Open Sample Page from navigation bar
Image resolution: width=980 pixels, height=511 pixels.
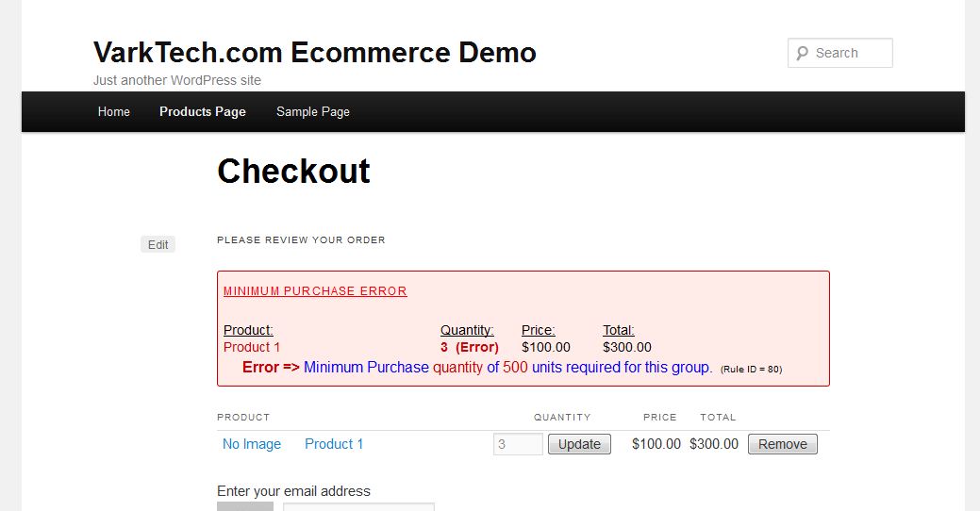pyautogui.click(x=313, y=112)
